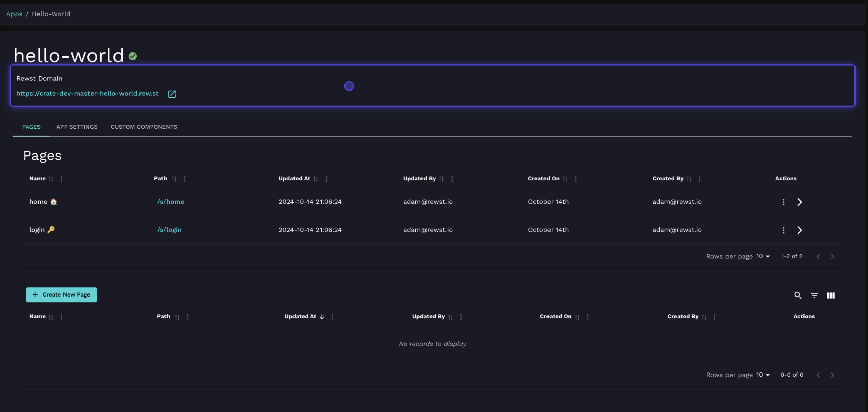This screenshot has width=868, height=412.
Task: Open three-dot actions menu for login row
Action: coord(783,230)
